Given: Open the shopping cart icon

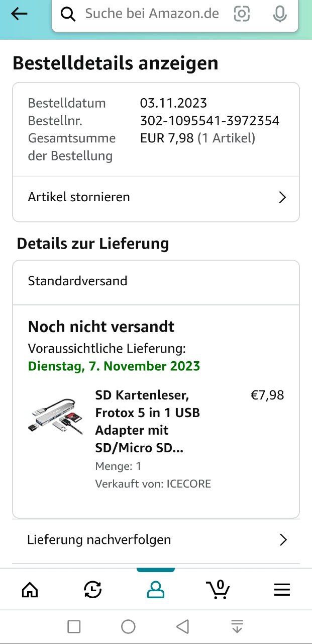Looking at the screenshot, I should (x=218, y=589).
